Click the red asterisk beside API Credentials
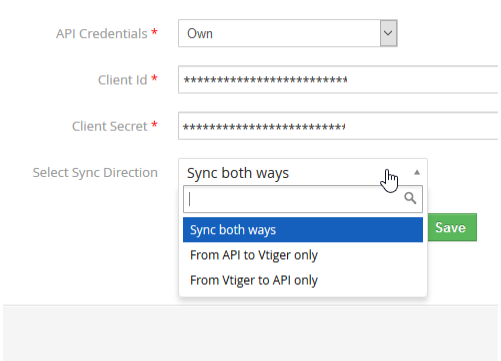The width and height of the screenshot is (501, 361). point(154,32)
